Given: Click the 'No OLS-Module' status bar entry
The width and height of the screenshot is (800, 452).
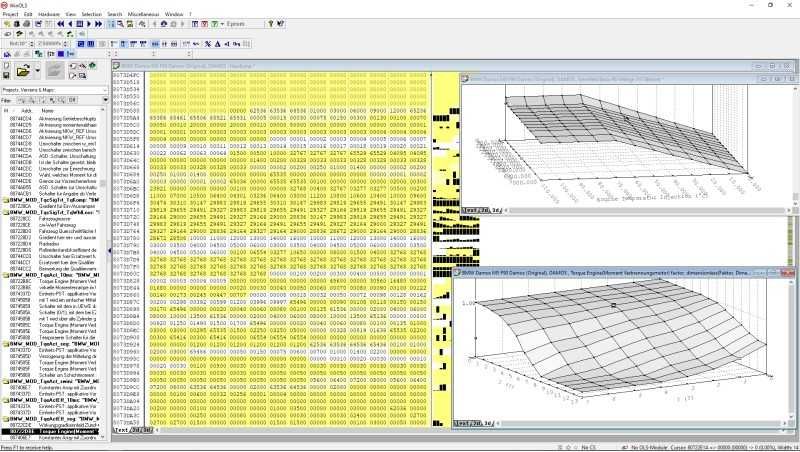Looking at the screenshot, I should [x=648, y=447].
